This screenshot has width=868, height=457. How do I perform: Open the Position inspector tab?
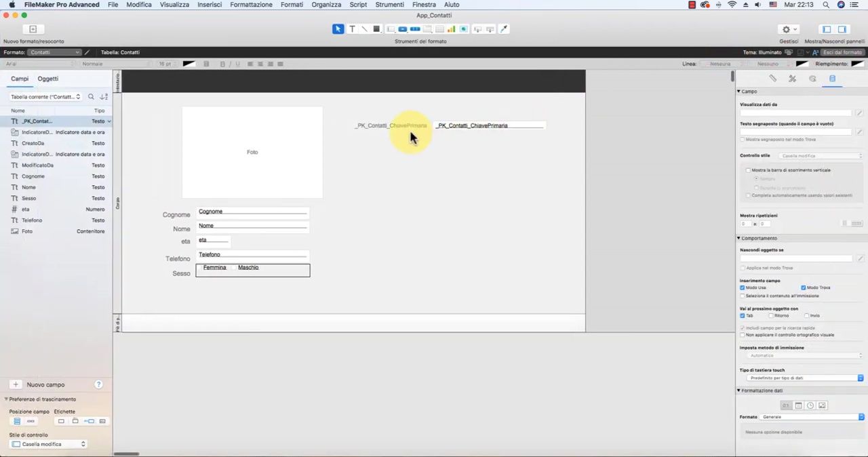772,79
